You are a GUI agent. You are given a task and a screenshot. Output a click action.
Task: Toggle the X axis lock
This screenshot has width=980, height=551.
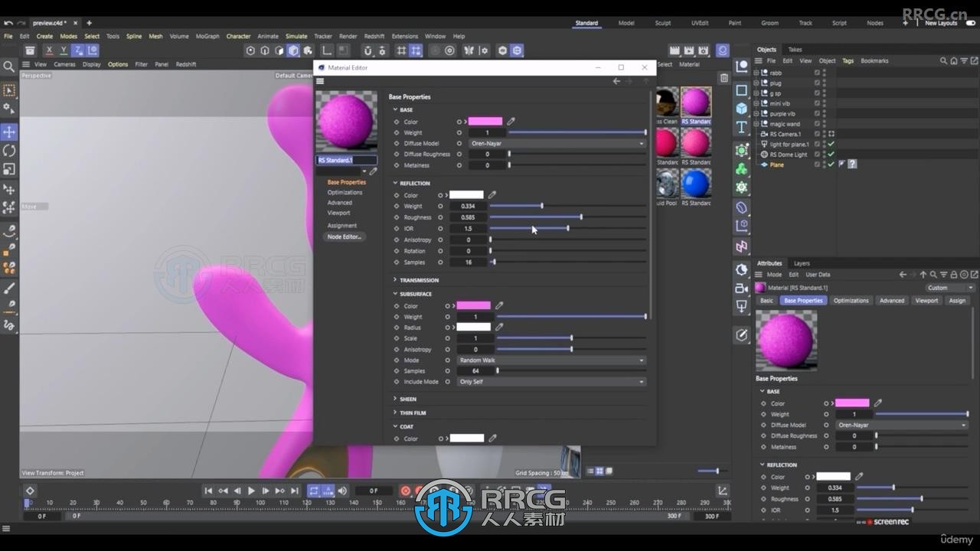click(x=49, y=51)
